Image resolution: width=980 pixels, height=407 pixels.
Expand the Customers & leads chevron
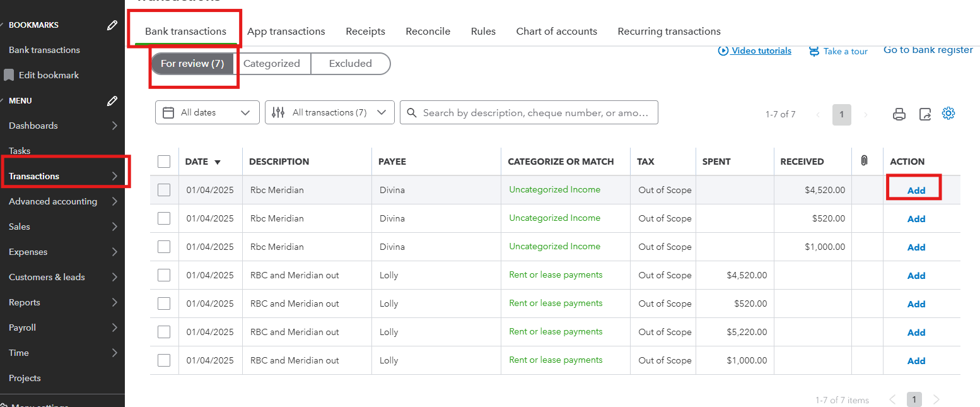pyautogui.click(x=114, y=277)
